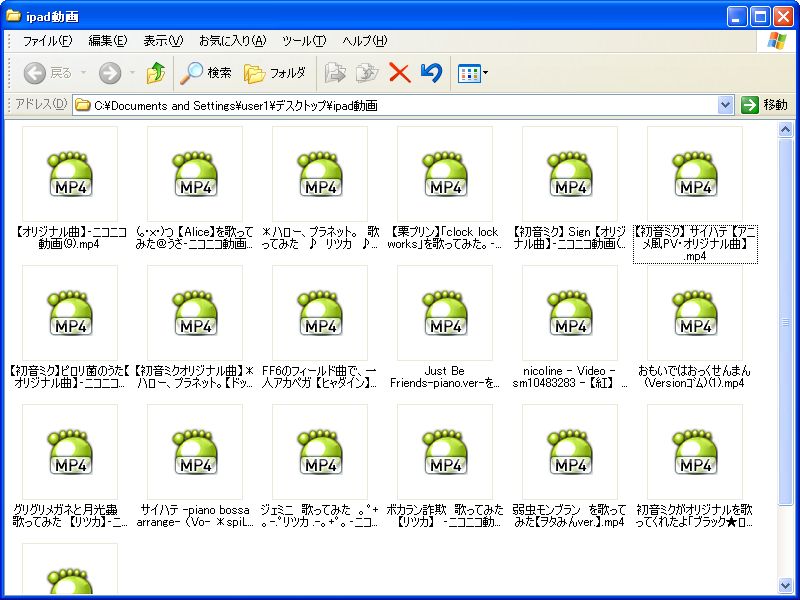Screen dimensions: 800x600
Task: Click the Windows flag logo
Action: pyautogui.click(x=776, y=41)
